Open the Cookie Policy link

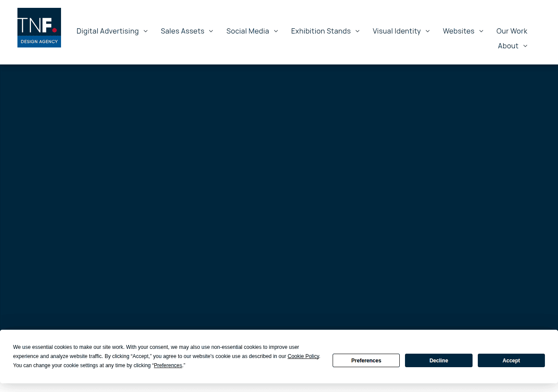(303, 356)
